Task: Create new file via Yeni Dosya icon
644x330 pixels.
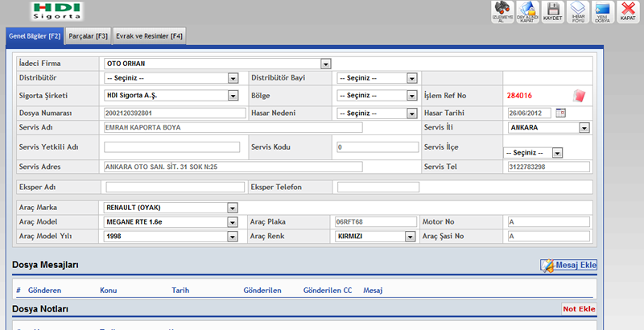Action: coord(602,12)
